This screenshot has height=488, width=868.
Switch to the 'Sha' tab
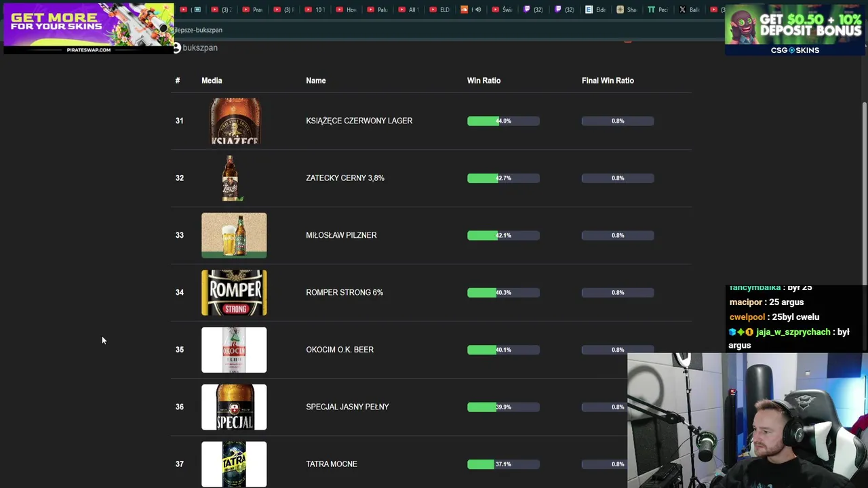pyautogui.click(x=626, y=9)
